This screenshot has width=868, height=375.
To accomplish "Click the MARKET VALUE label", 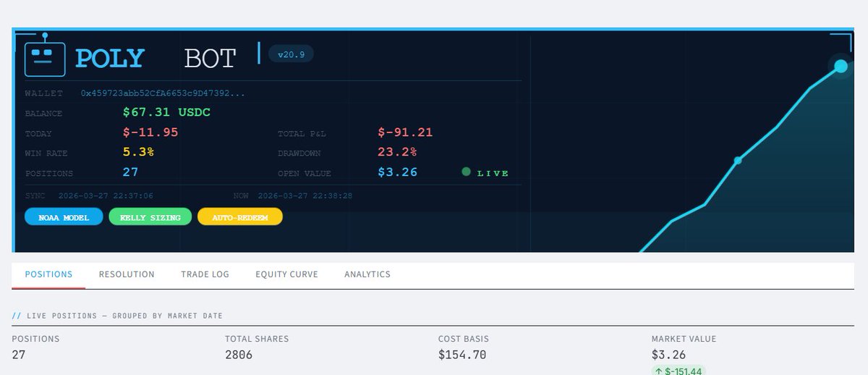I will tap(684, 339).
